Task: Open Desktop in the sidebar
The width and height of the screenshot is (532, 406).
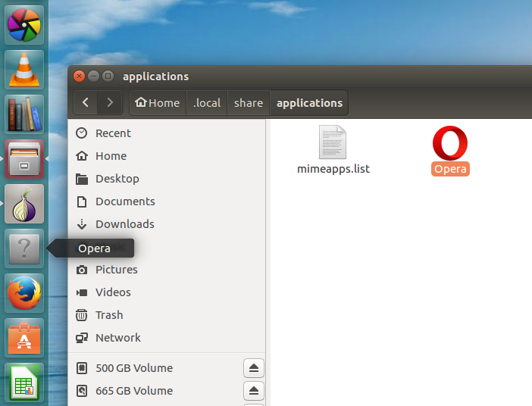Action: tap(167, 179)
